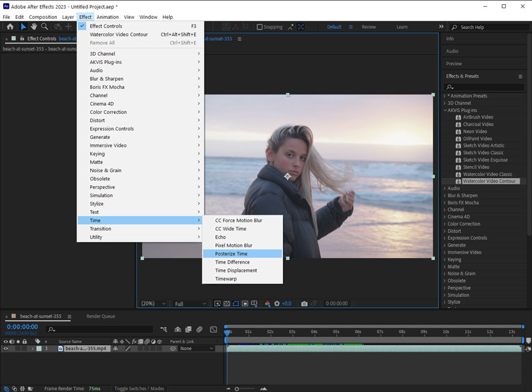Open the Info panel
532x392 pixels.
[x=450, y=39]
